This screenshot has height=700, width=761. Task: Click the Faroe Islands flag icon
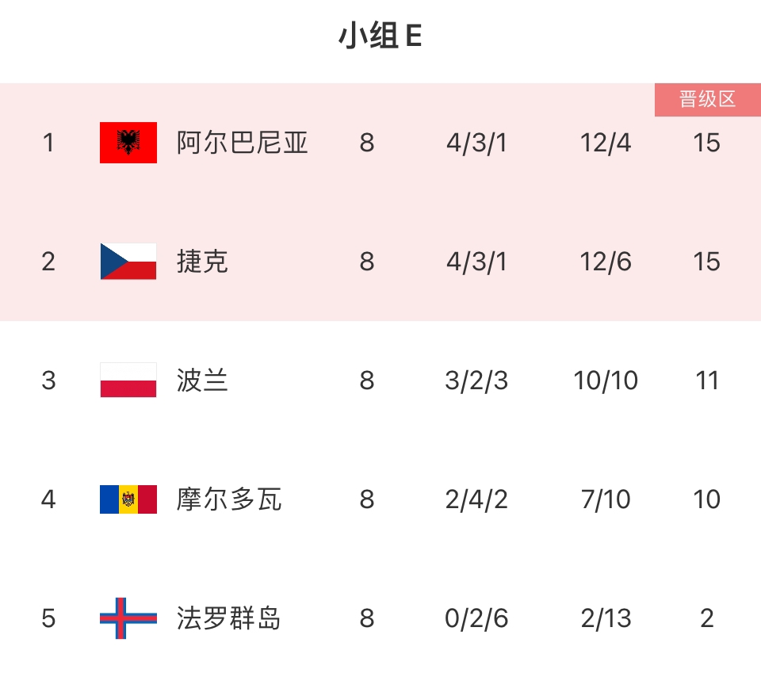coord(128,618)
